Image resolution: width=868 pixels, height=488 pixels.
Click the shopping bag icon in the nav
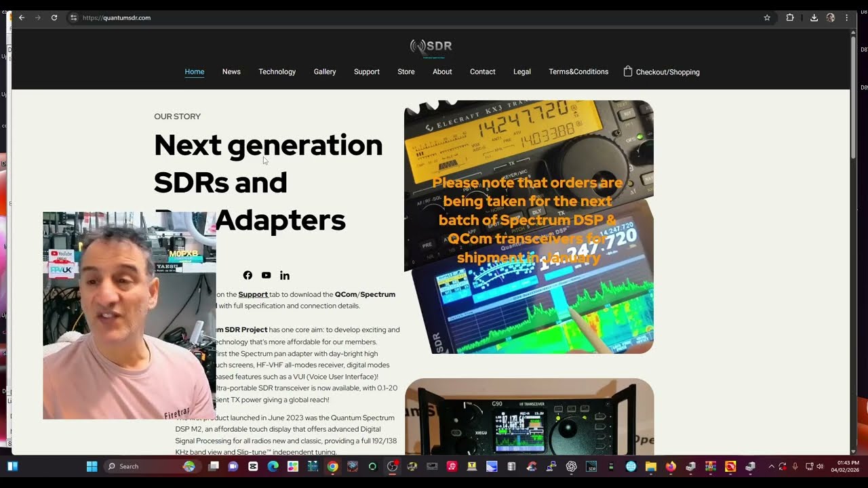click(628, 71)
